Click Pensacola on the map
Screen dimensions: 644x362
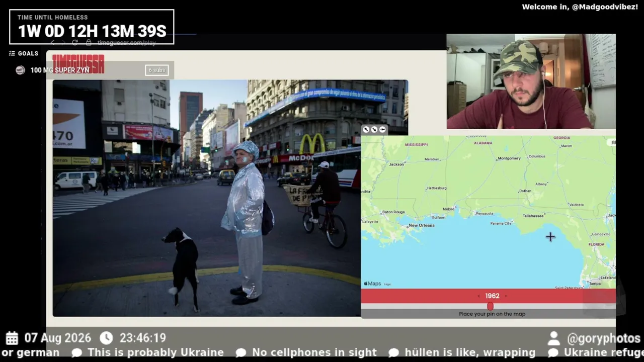(485, 214)
